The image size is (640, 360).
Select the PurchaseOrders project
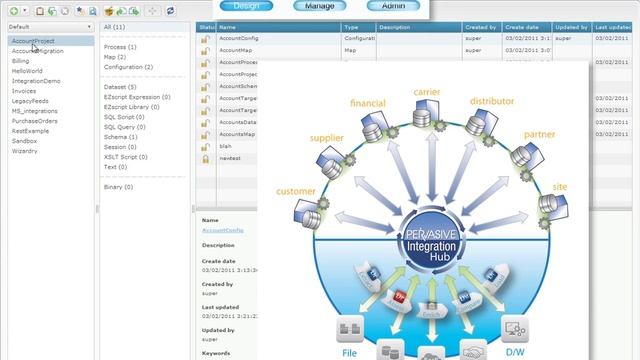click(35, 121)
